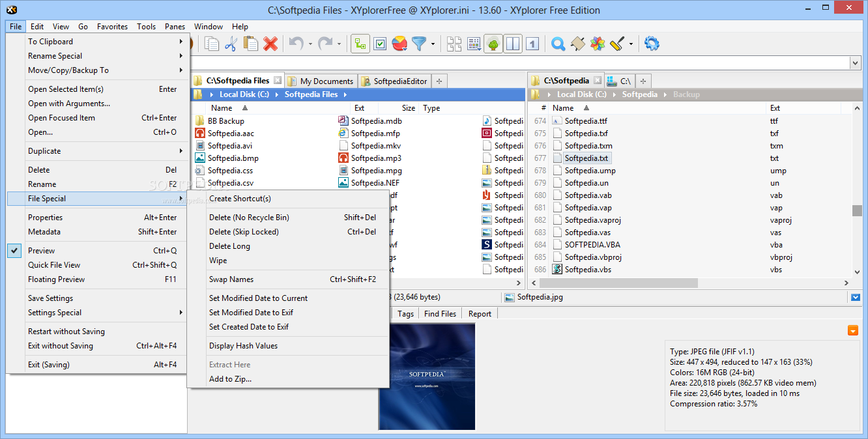Click the pie chart type stats icon
Screen dimensions: 868x439
399,44
